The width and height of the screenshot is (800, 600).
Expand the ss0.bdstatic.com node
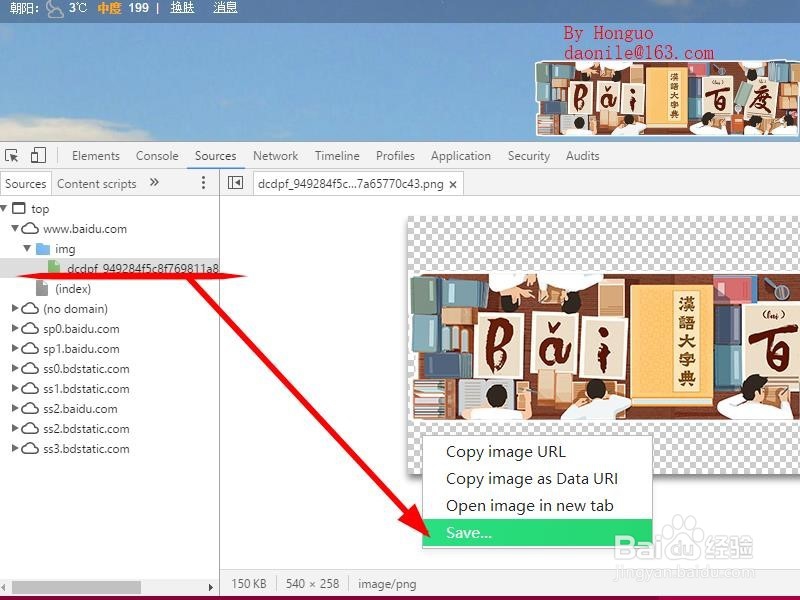tap(15, 368)
